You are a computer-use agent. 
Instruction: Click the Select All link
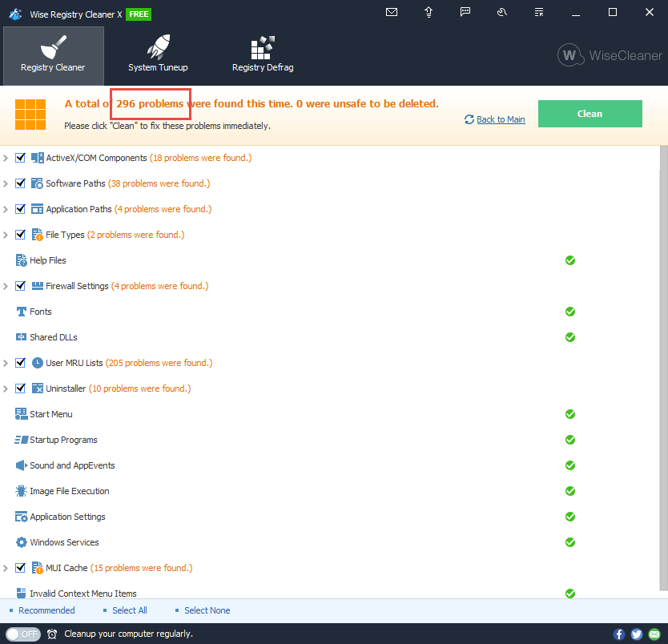(x=130, y=610)
